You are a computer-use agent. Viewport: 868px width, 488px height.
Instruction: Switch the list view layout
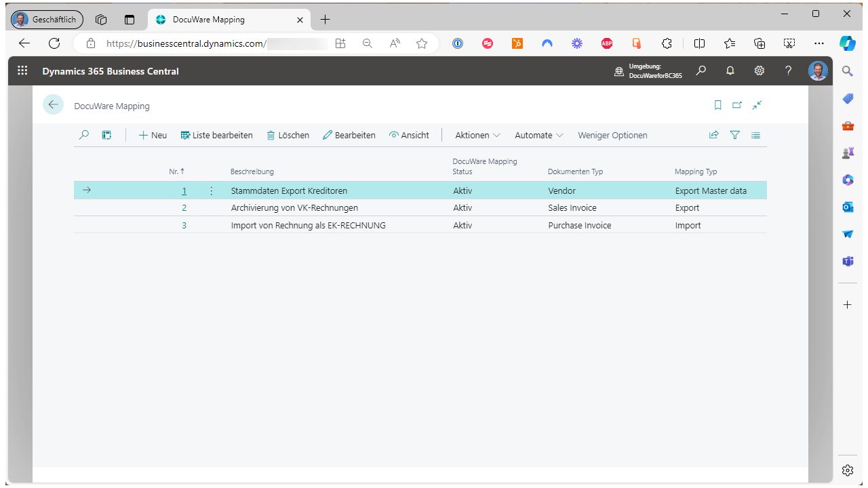tap(755, 135)
